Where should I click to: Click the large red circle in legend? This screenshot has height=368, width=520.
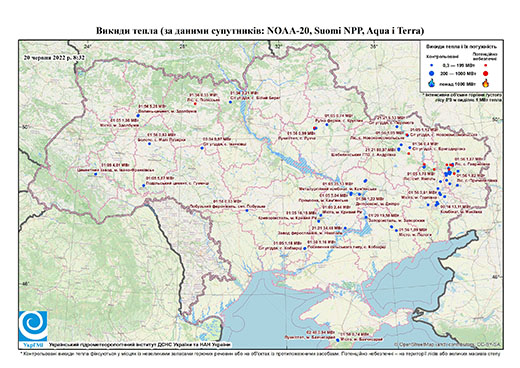(486, 73)
